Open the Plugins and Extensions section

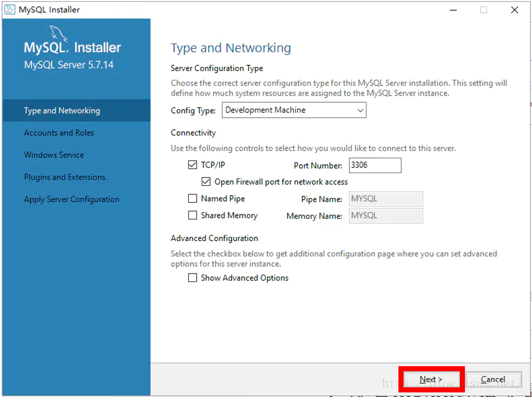coord(64,177)
